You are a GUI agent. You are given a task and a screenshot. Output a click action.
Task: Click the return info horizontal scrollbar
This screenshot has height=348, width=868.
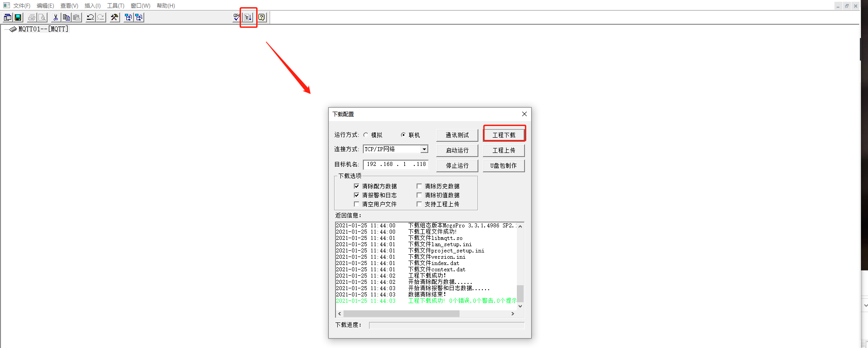401,314
